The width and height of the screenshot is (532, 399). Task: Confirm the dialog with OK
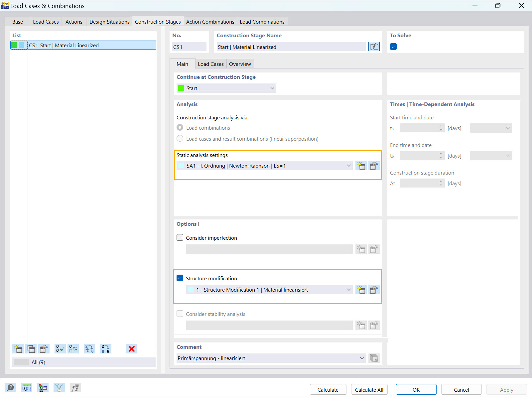tap(416, 390)
